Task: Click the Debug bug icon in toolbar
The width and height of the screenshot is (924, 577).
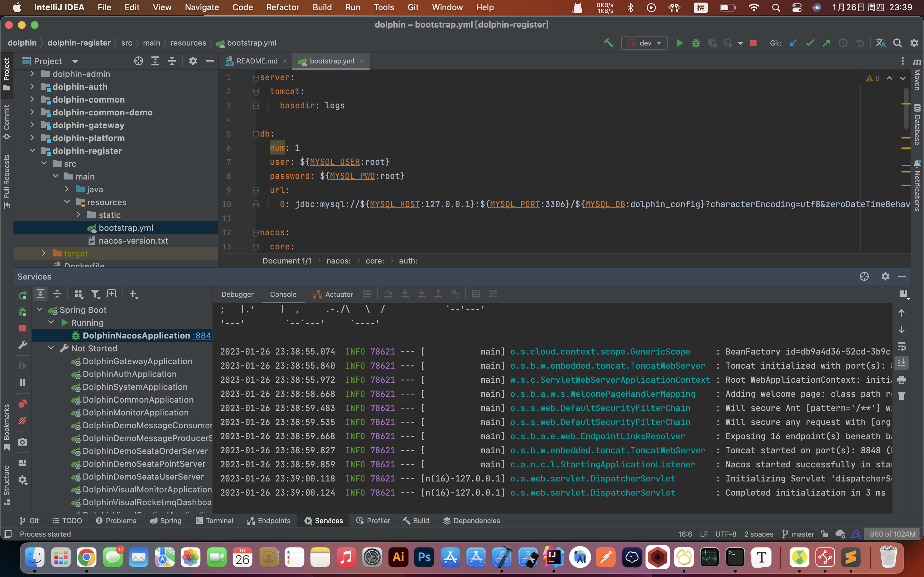Action: (x=696, y=43)
